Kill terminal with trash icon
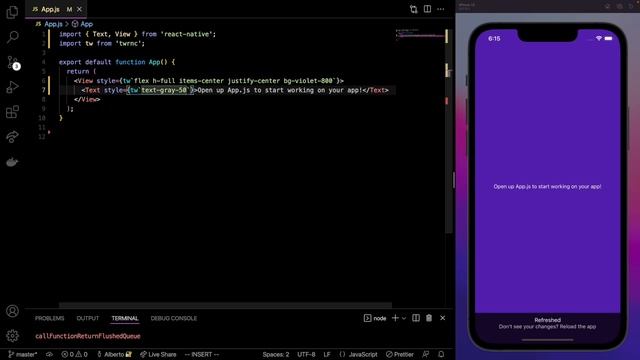Screen dimensions: 640x360 429,318
